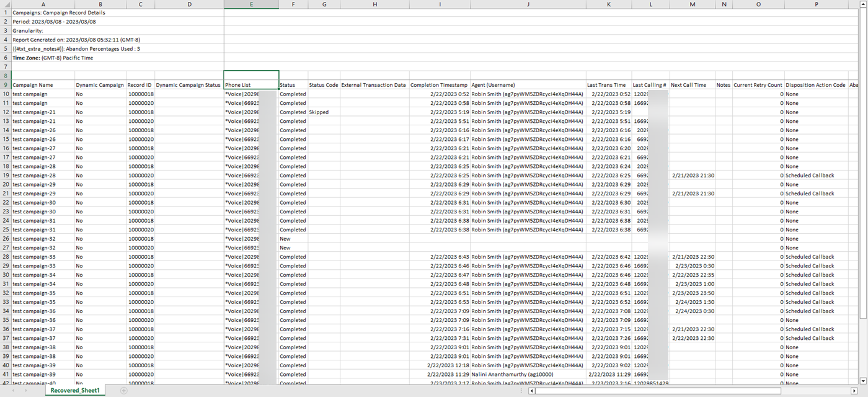Screen dimensions: 868x397
Task: Open the Recovered_Sheet1 sheet tab
Action: (75, 391)
